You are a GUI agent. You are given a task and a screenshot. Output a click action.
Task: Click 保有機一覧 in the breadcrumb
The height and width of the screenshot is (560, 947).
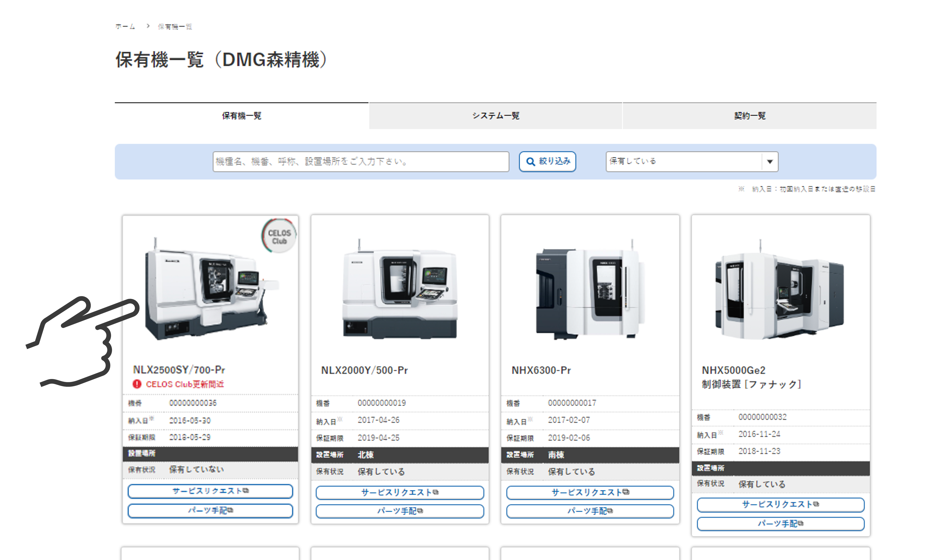(175, 26)
